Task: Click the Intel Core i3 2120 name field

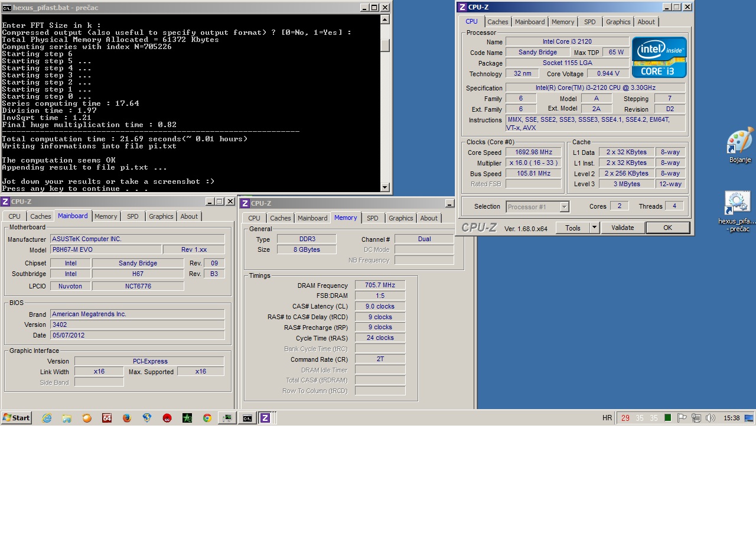Action: click(x=567, y=42)
